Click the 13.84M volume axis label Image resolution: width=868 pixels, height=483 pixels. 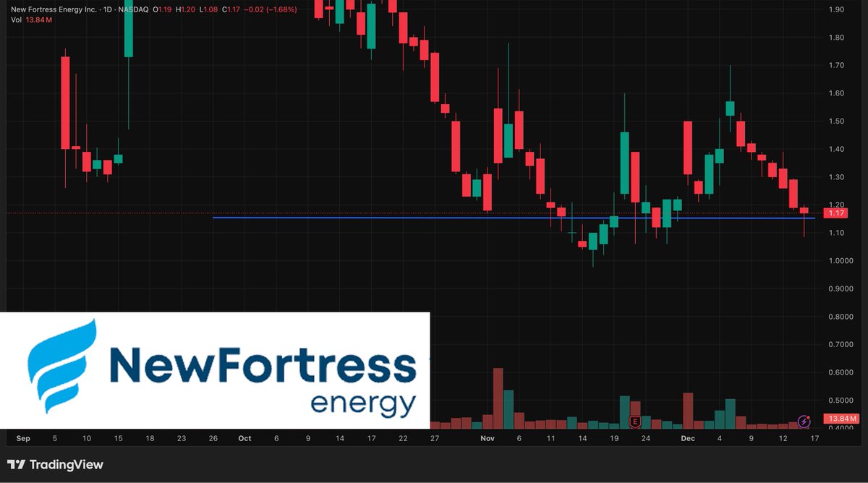click(842, 419)
